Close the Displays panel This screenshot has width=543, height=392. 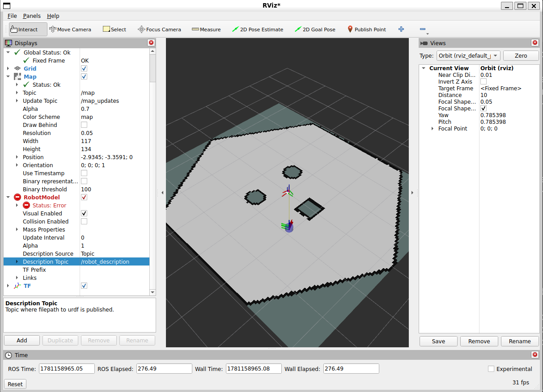coord(151,43)
